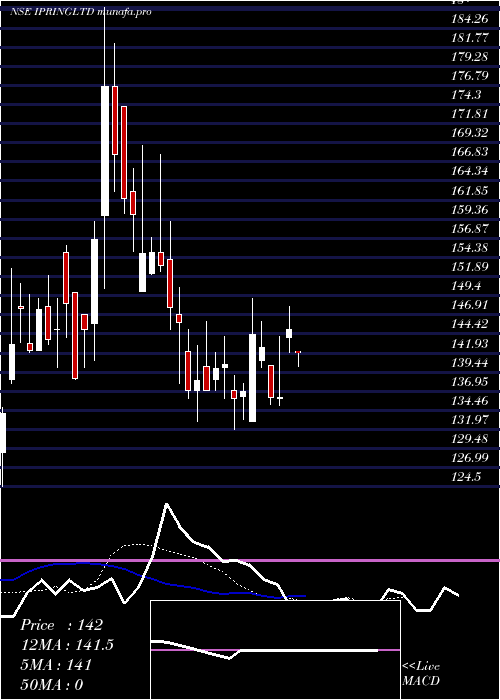Click the 5MA : 141 readout
This screenshot has height=700, width=500.
(x=56, y=665)
